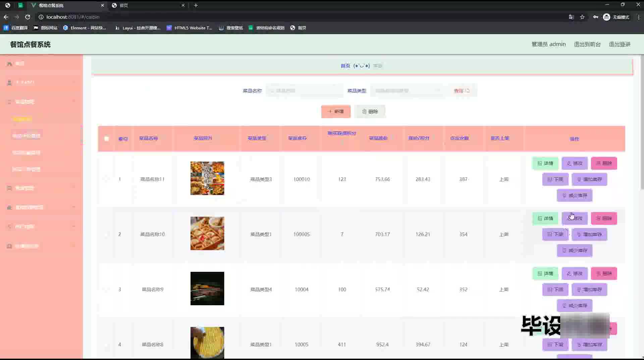Collapse the expanded sidebar menu section
The height and width of the screenshot is (360, 644).
pos(41,102)
